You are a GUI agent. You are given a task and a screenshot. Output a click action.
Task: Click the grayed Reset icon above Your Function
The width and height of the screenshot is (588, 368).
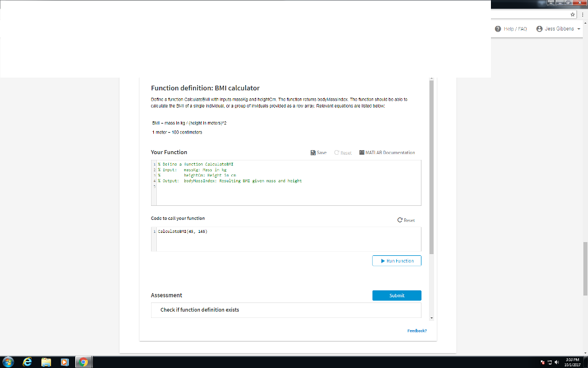[336, 152]
